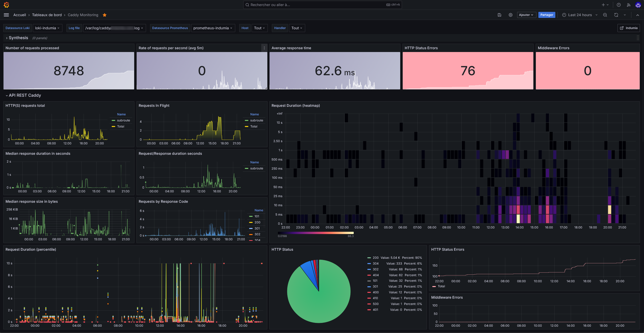This screenshot has height=333, width=644.
Task: Open dashboard settings gear icon
Action: (x=511, y=15)
